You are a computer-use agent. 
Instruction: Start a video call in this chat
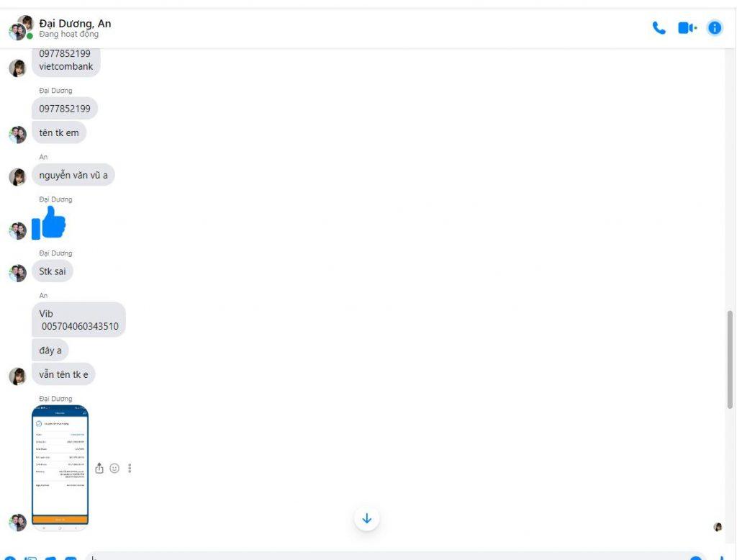pos(687,28)
